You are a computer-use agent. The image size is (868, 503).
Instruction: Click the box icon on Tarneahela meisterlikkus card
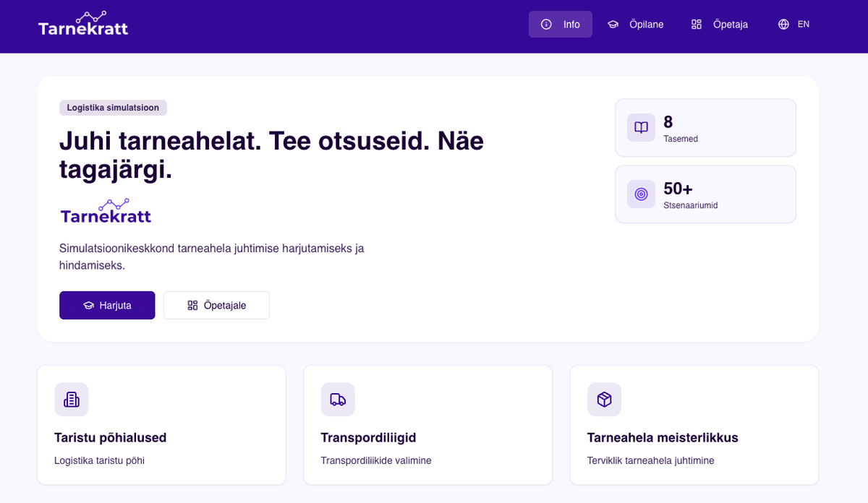coord(604,400)
